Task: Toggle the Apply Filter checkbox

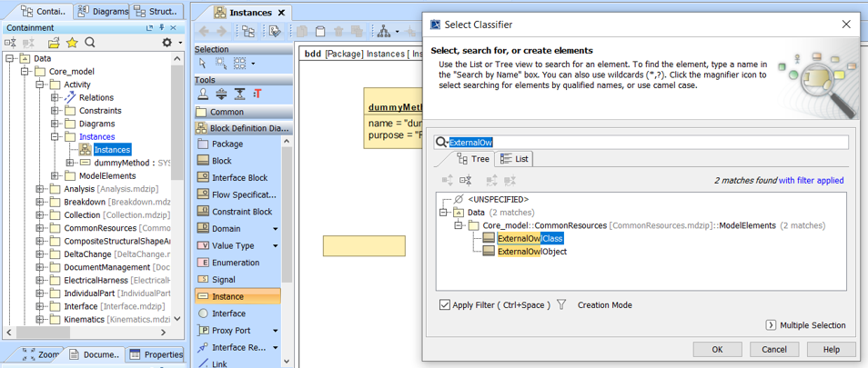Action: (445, 305)
